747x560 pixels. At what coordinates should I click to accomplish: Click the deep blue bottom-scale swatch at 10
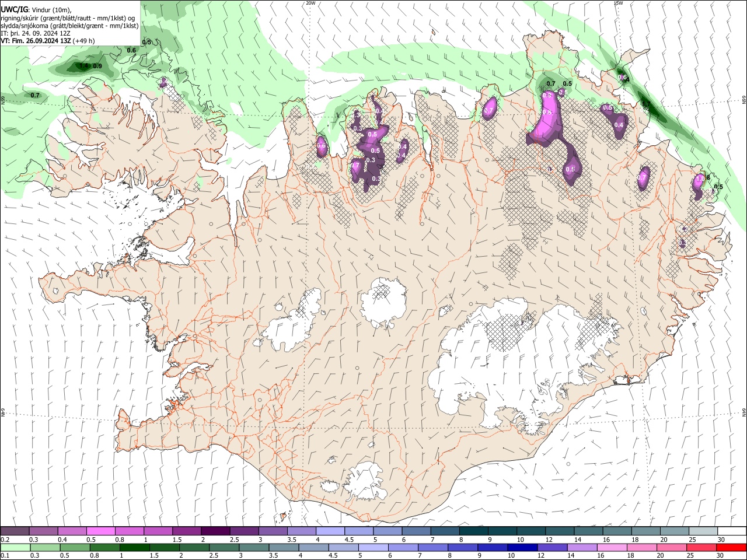(521, 547)
